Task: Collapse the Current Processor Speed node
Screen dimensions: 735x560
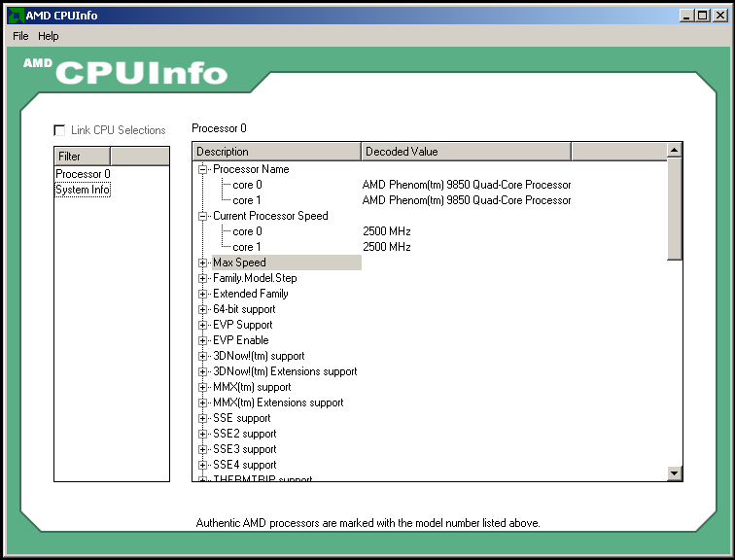Action: [202, 216]
